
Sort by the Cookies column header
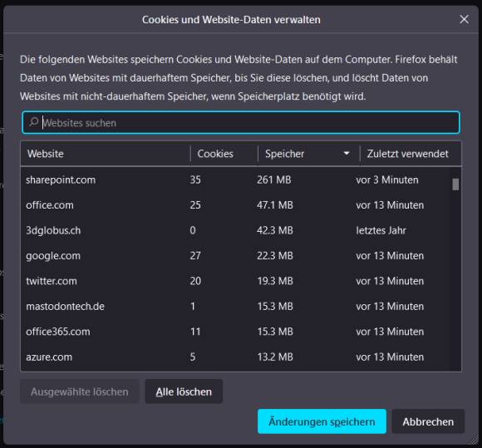(x=224, y=154)
